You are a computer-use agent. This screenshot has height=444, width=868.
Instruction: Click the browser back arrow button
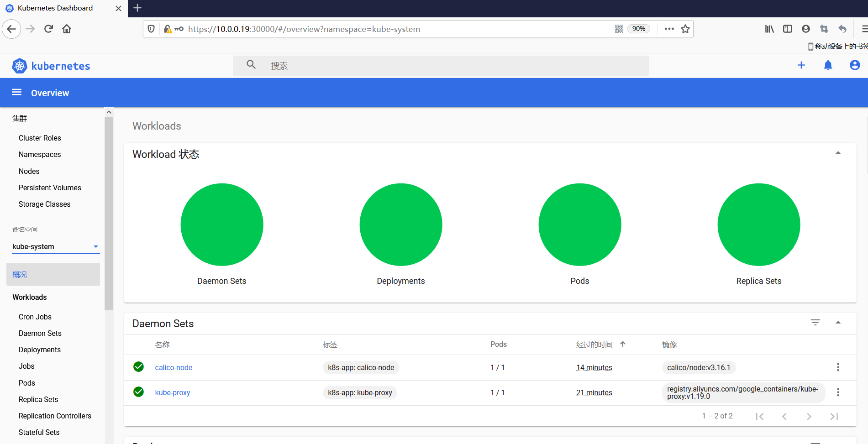click(11, 29)
